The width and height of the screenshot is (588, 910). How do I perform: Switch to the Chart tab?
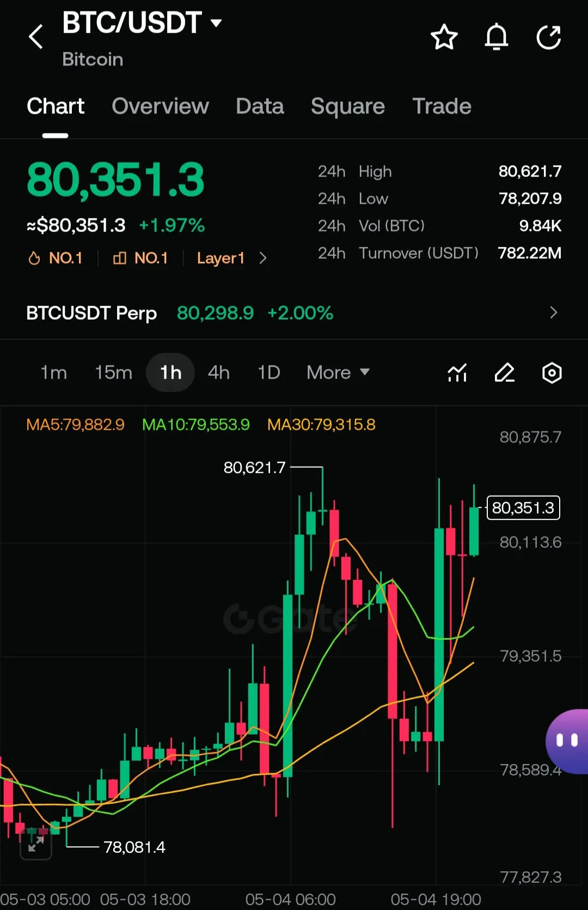[56, 106]
